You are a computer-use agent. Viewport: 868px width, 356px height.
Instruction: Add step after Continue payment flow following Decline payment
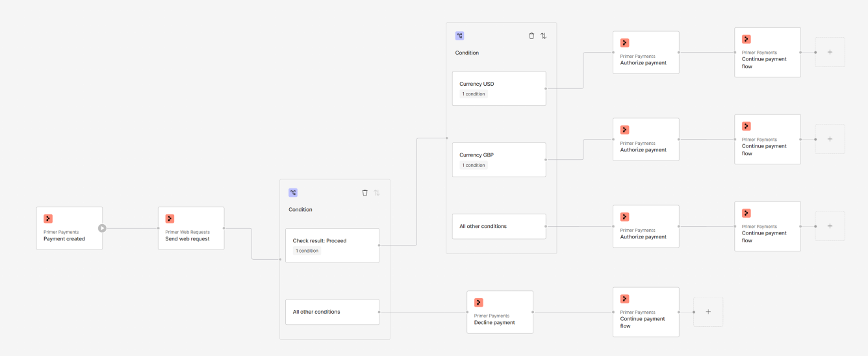point(708,312)
